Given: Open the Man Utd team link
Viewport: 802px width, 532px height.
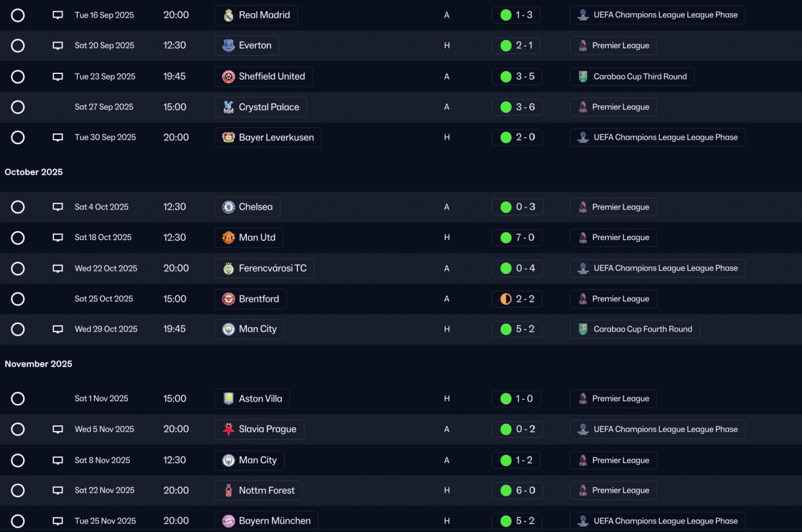Looking at the screenshot, I should click(x=249, y=237).
